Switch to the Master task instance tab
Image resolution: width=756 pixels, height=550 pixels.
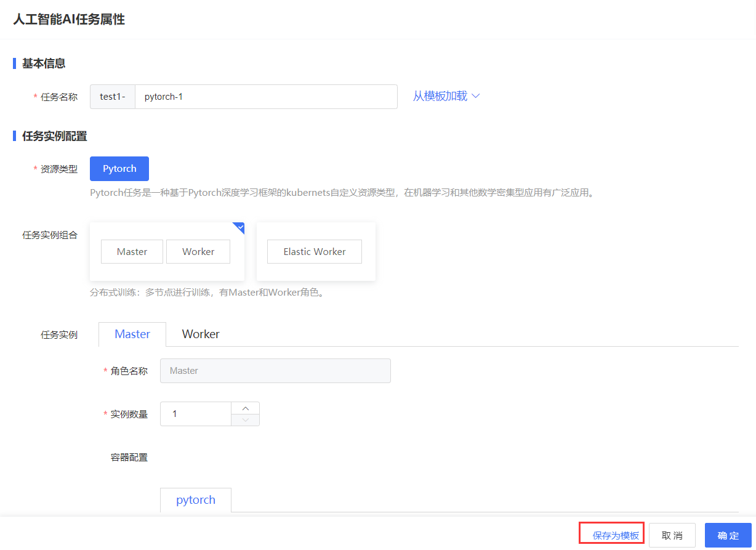(x=132, y=334)
